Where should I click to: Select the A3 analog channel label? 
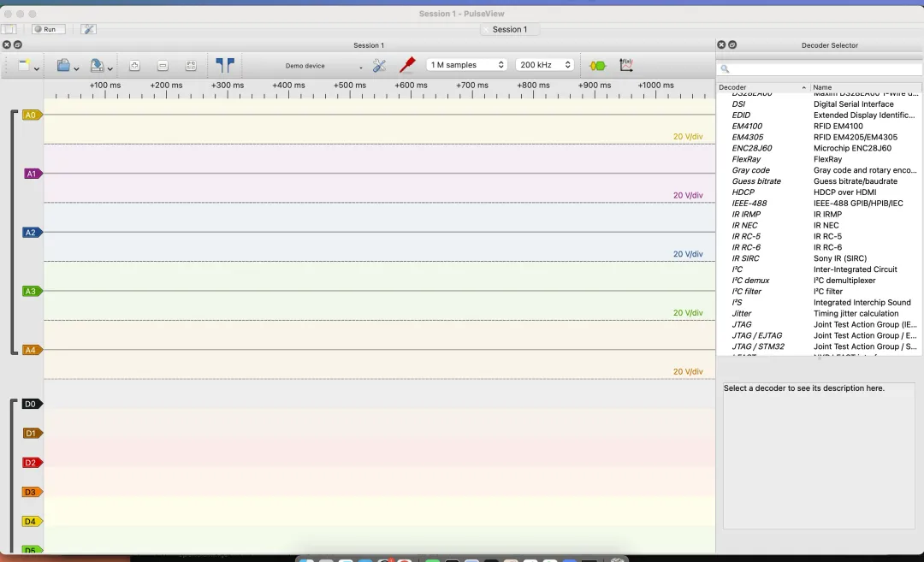point(32,291)
